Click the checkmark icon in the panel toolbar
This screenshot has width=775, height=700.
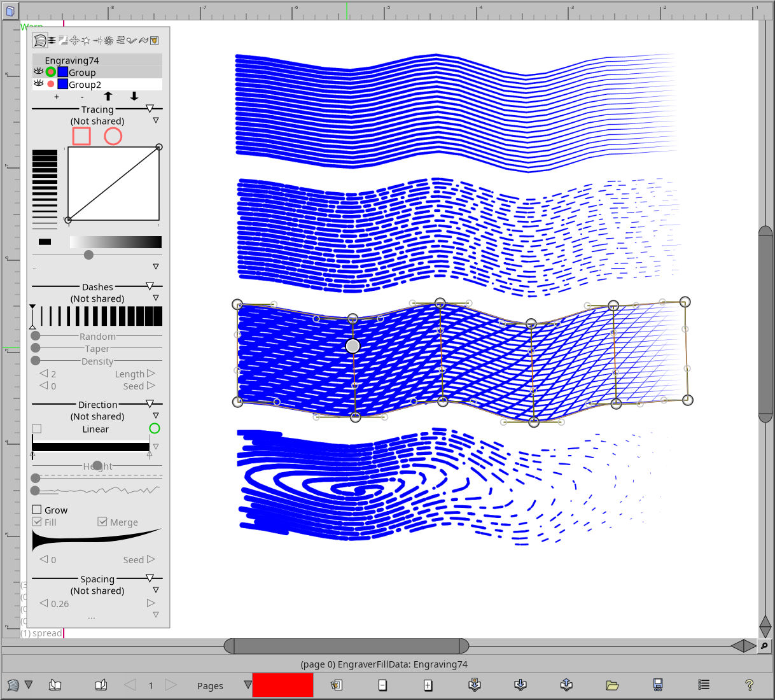point(132,40)
